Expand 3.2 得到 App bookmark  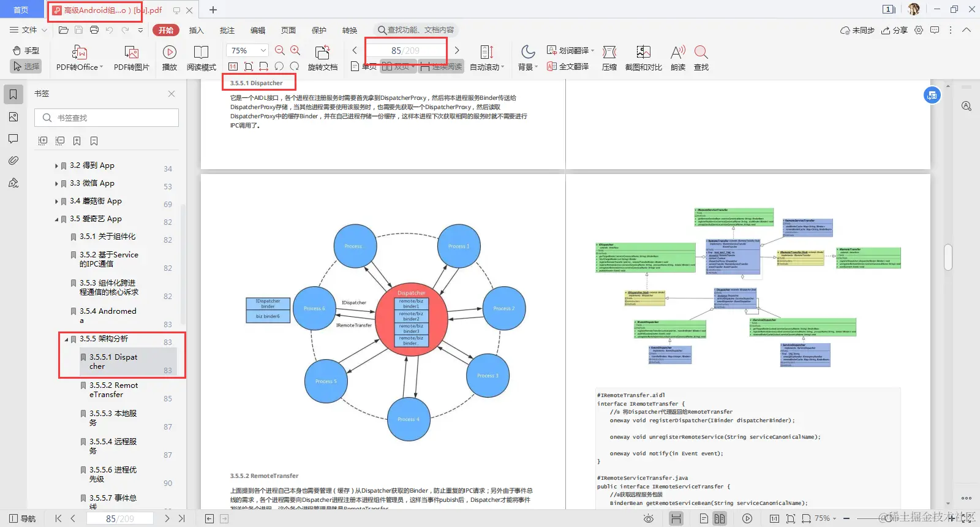(x=56, y=165)
